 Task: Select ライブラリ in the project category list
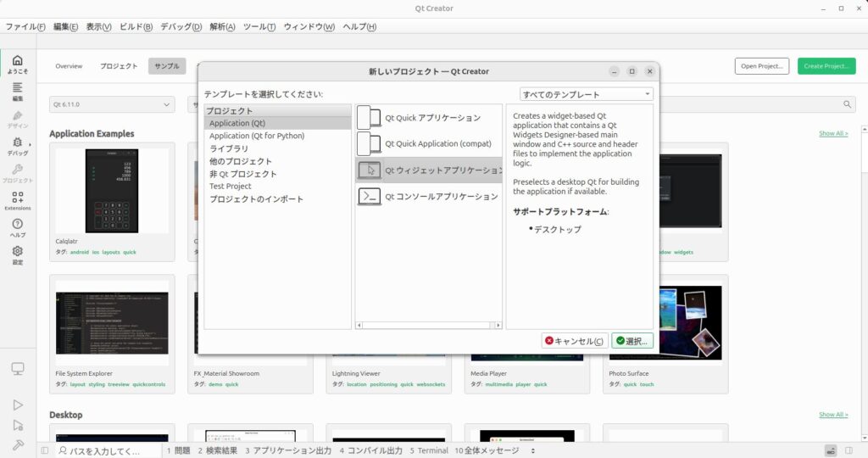coord(229,148)
